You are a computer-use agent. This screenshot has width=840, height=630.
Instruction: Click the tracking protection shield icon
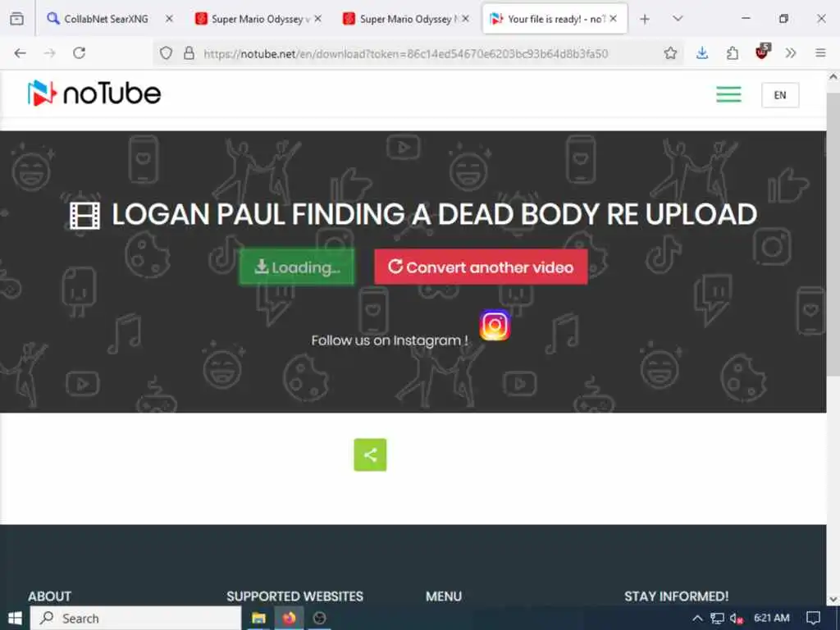(x=166, y=53)
